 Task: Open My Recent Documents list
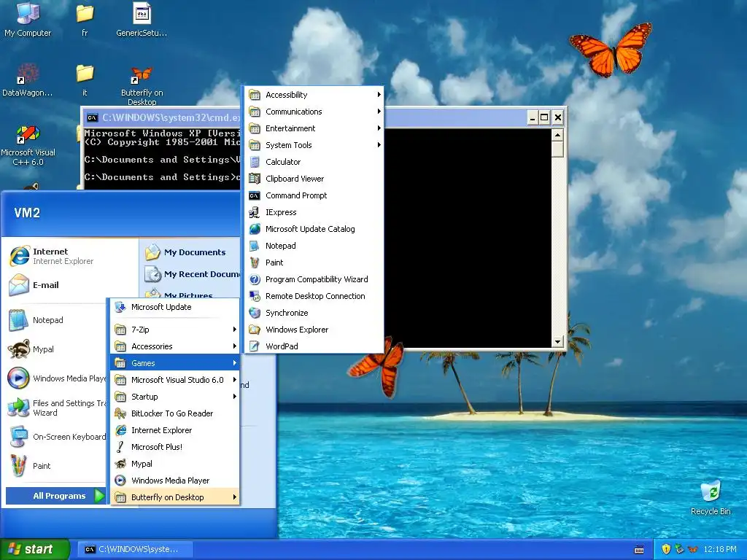tap(190, 274)
